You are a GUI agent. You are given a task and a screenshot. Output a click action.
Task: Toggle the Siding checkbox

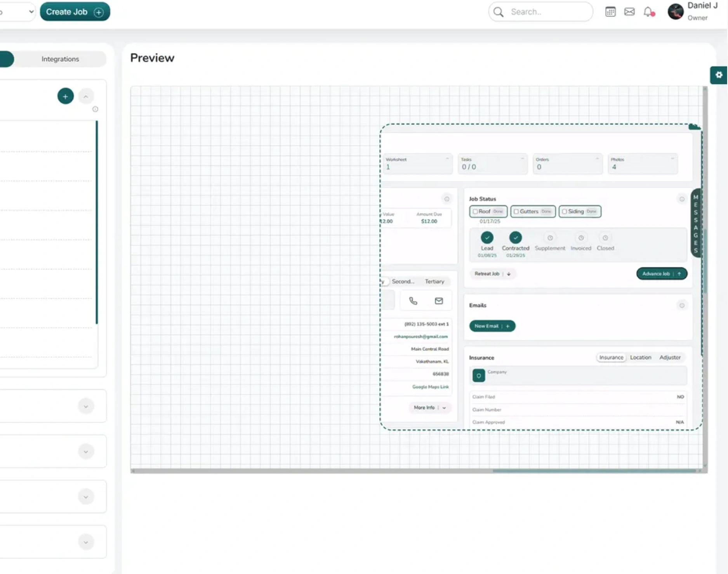point(565,212)
